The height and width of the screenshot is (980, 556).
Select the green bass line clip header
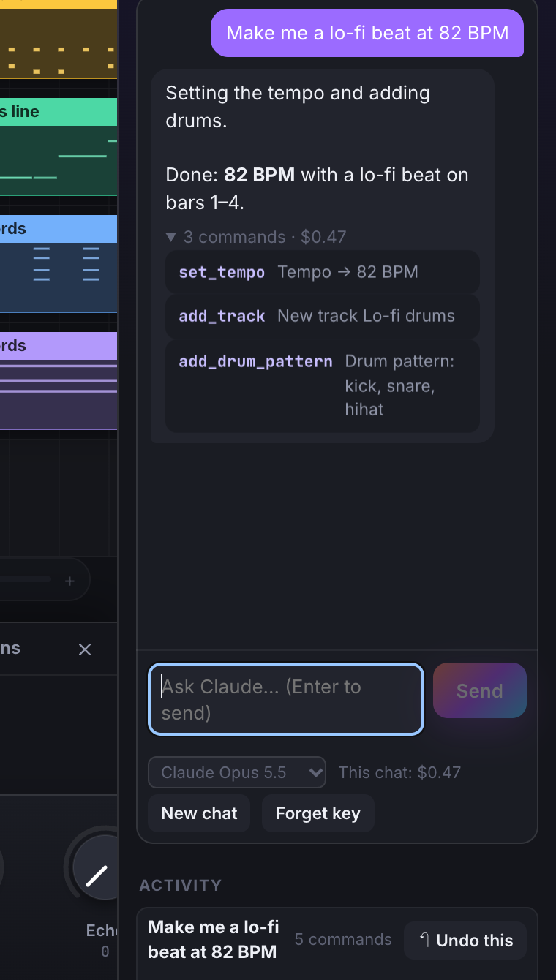[x=59, y=112]
